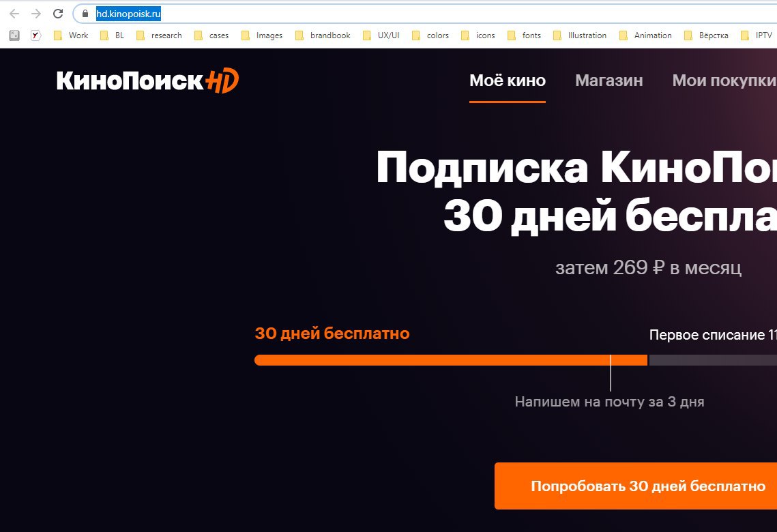777x532 pixels.
Task: Click the browser back arrow
Action: pos(14,14)
